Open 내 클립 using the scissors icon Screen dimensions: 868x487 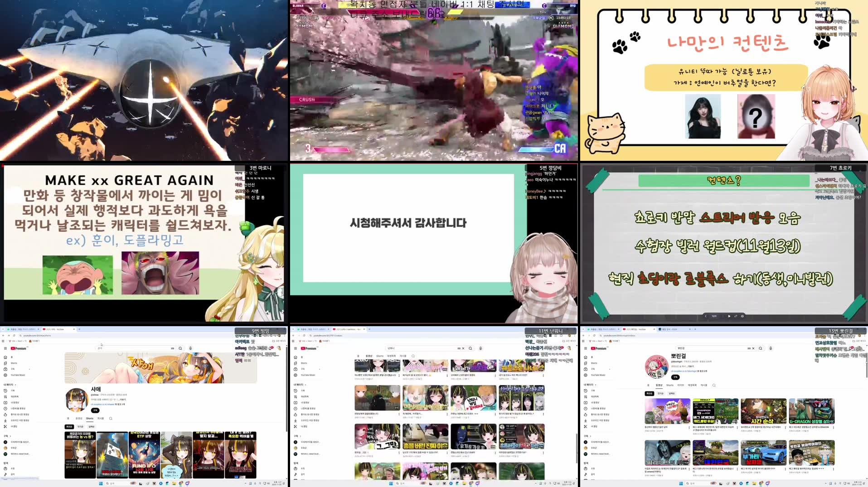point(13,426)
